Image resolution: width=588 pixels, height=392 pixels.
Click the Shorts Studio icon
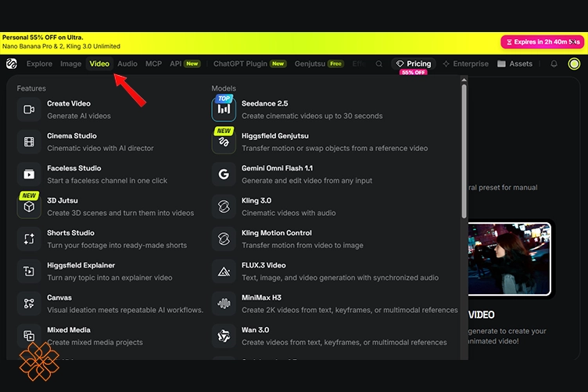[29, 239]
